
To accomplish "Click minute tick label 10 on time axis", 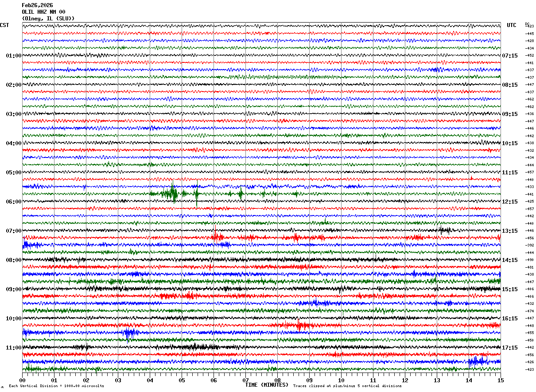I will click(x=341, y=380).
